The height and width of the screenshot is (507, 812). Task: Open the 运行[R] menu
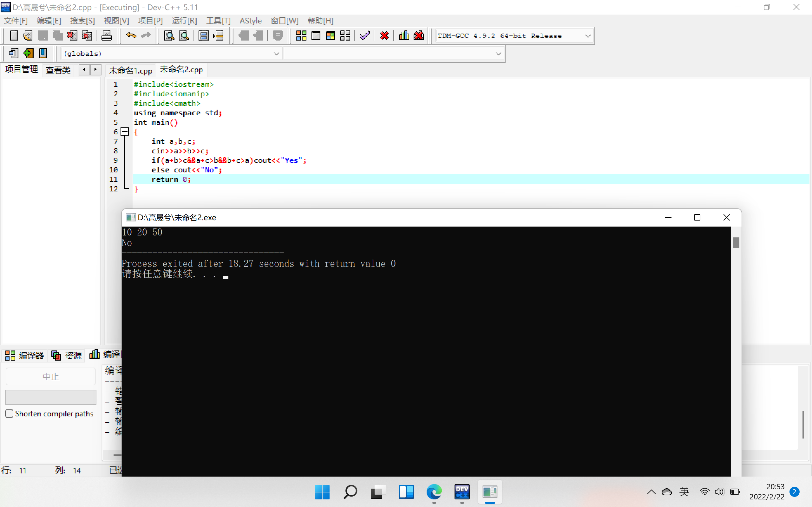pyautogui.click(x=184, y=21)
